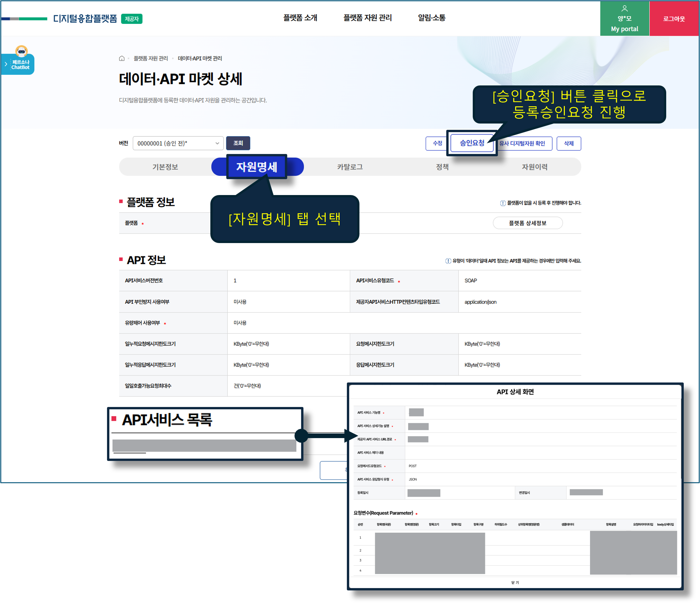Screen dimensions: 700x603
Task: Click the 플랫폼 상세정보 button
Action: [x=528, y=223]
